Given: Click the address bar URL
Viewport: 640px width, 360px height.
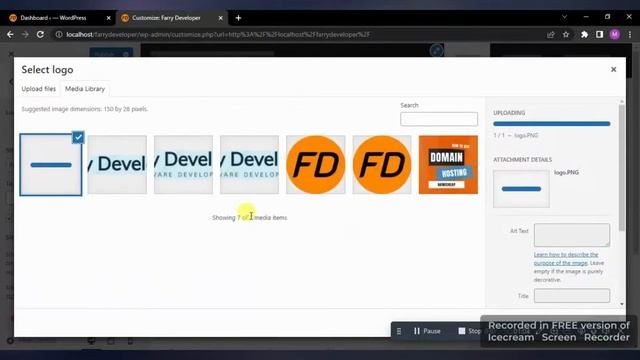Looking at the screenshot, I should tap(218, 35).
